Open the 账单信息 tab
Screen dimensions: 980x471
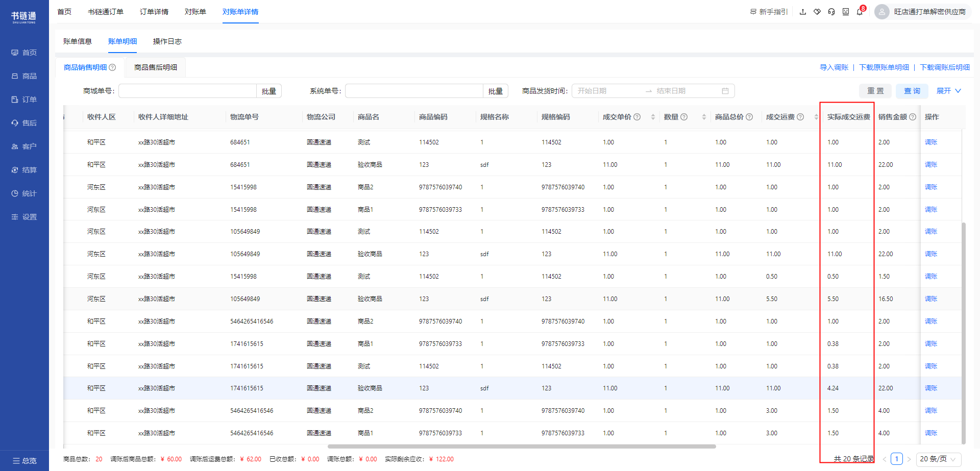pyautogui.click(x=78, y=41)
